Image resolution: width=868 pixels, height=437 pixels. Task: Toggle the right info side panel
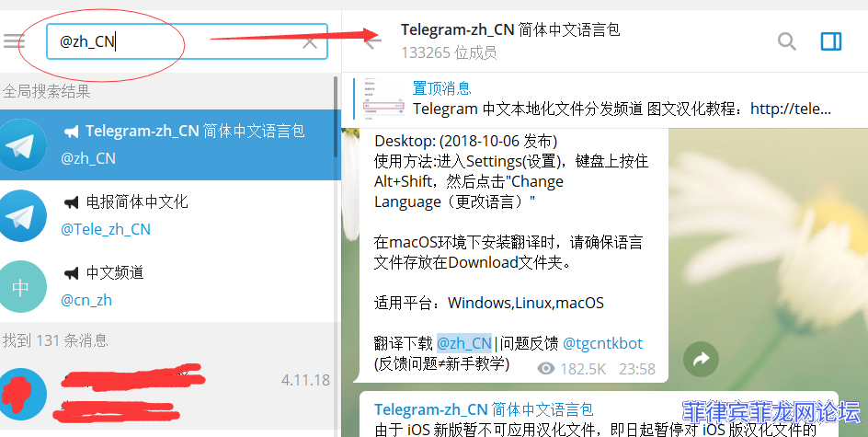click(831, 41)
